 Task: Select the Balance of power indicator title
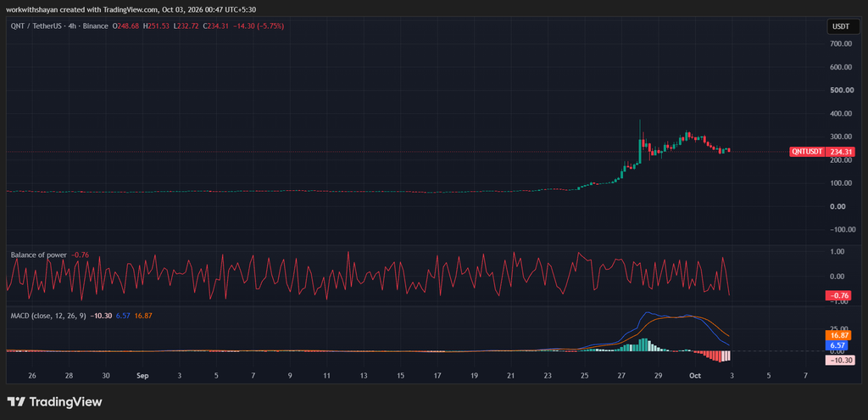39,255
